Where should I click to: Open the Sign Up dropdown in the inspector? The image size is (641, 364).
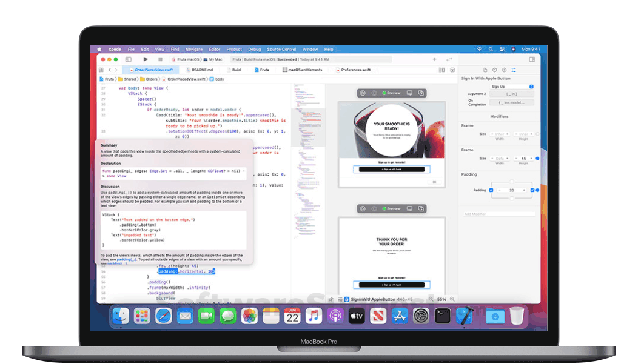click(x=512, y=87)
